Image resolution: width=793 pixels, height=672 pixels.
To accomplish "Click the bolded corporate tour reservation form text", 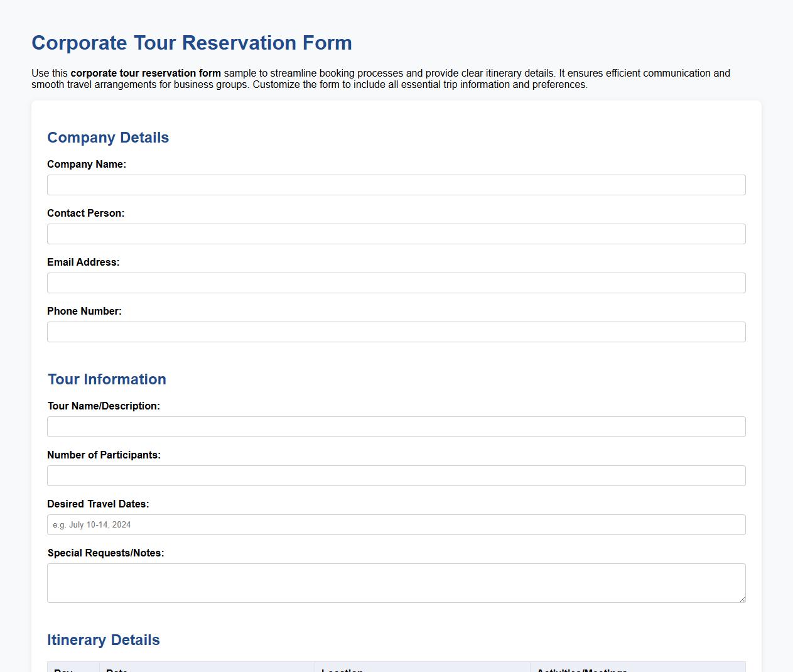I will coord(146,73).
